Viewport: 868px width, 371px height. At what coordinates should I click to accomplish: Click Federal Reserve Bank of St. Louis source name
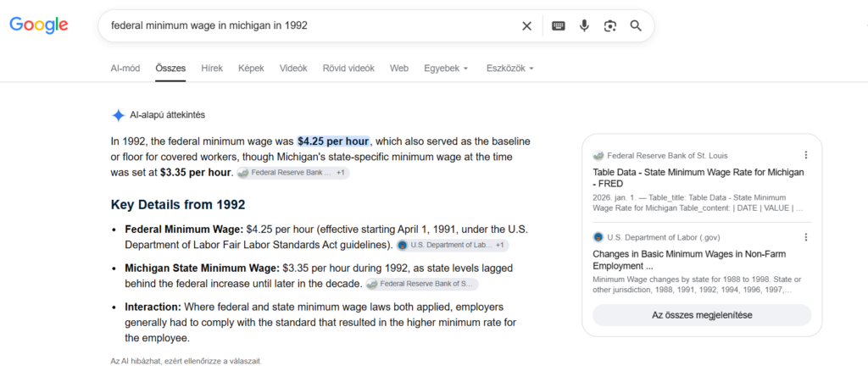coord(668,155)
